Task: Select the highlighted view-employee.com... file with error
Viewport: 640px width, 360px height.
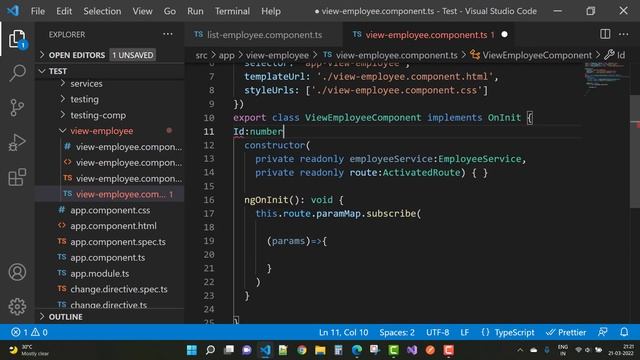Action: click(x=110, y=194)
